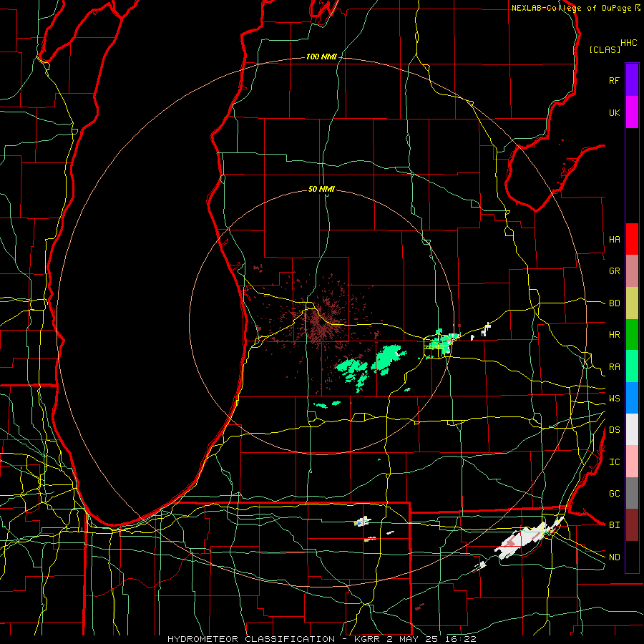Click the 'RF' legend label

tap(614, 80)
